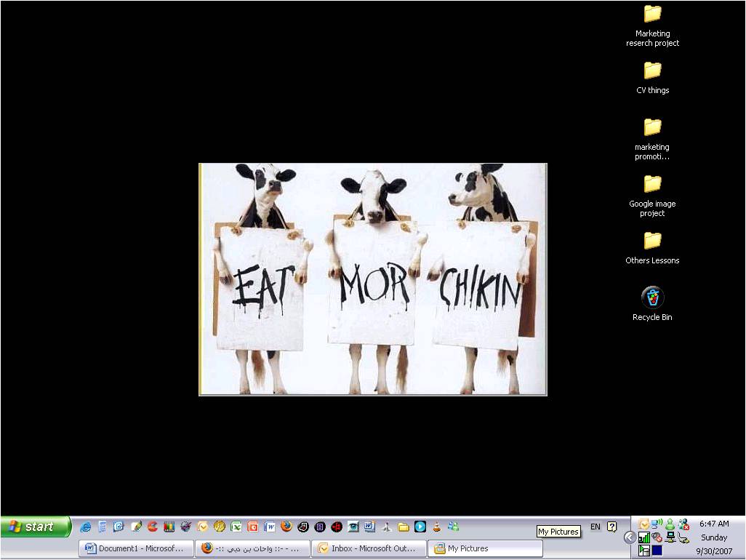Select the Eat Mor Chikin cows wallpaper
The image size is (746, 560).
[373, 279]
